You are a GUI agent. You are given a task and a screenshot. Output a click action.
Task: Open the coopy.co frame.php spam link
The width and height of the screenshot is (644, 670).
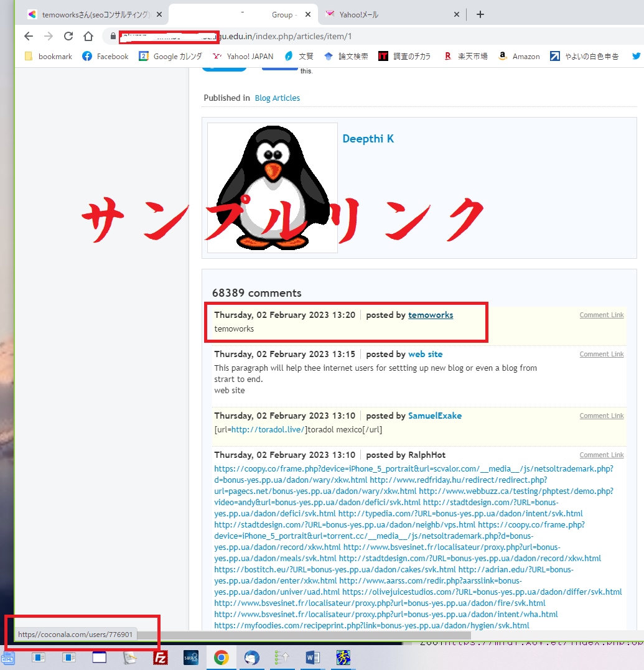click(x=414, y=468)
